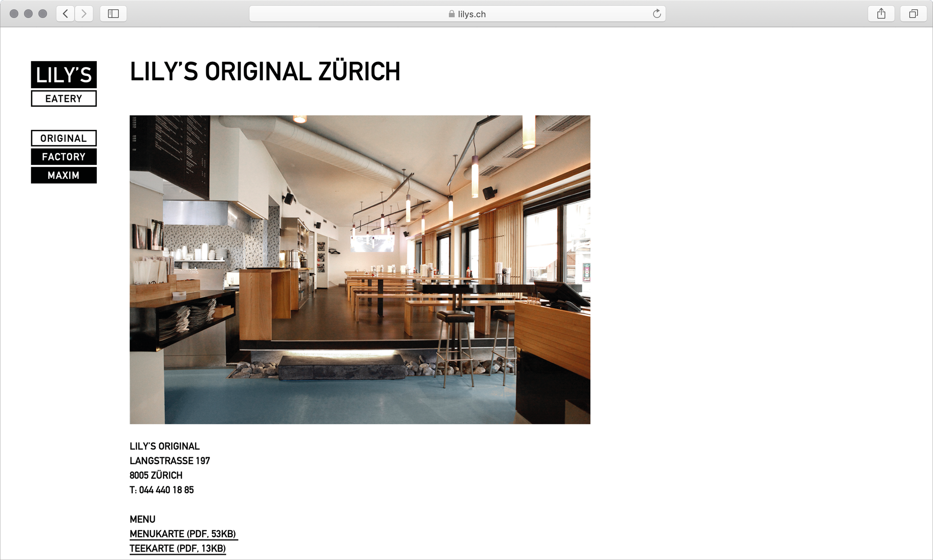Viewport: 933px width, 560px height.
Task: Open the FACTORY location page
Action: coord(64,157)
